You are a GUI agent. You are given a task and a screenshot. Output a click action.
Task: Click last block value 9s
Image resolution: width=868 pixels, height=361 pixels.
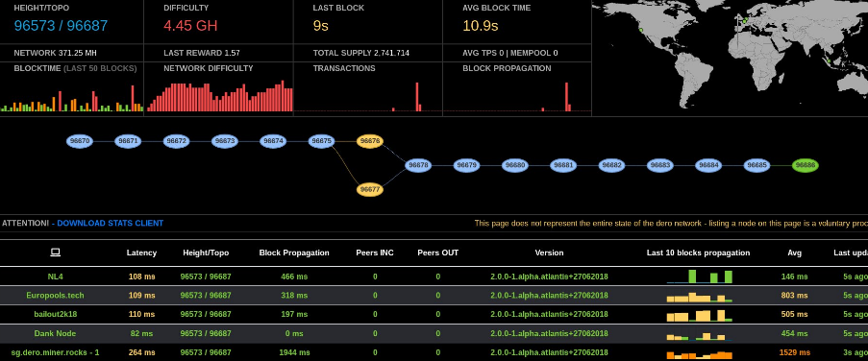tap(320, 26)
